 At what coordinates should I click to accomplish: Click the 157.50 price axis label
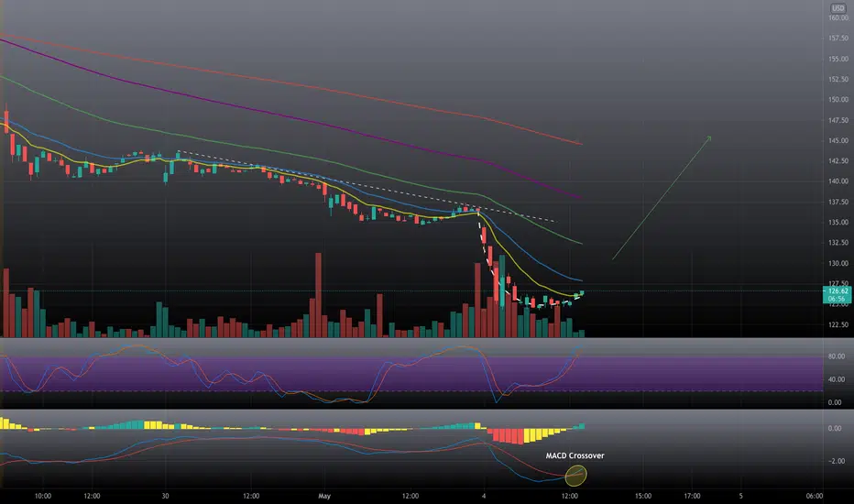pos(838,38)
